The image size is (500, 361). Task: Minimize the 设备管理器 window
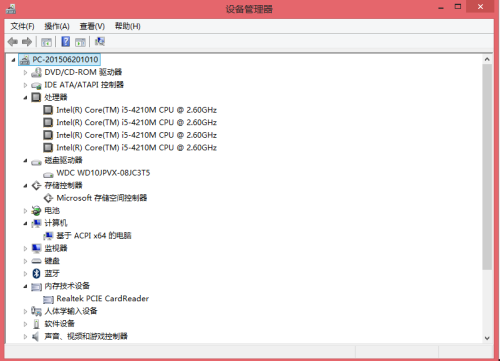[441, 7]
